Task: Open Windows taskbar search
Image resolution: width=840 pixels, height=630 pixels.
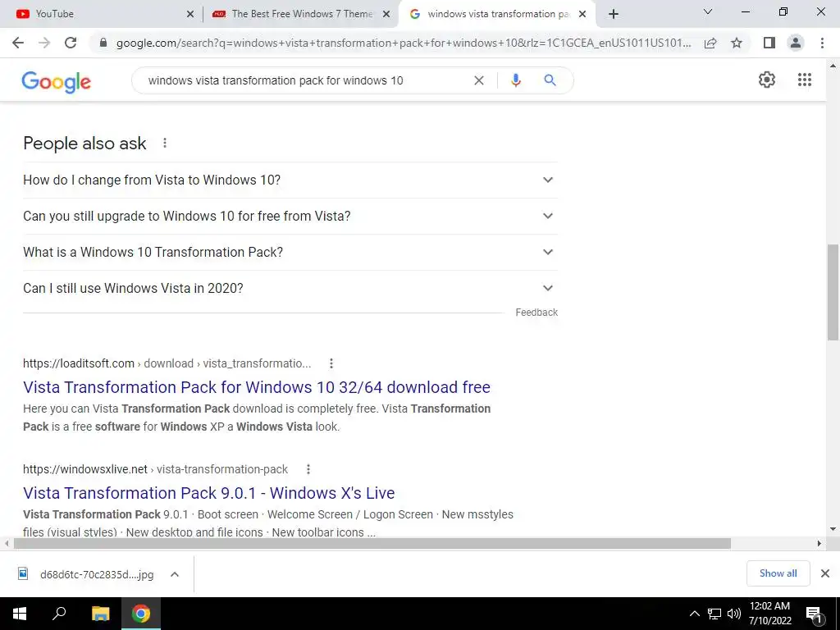Action: [59, 614]
